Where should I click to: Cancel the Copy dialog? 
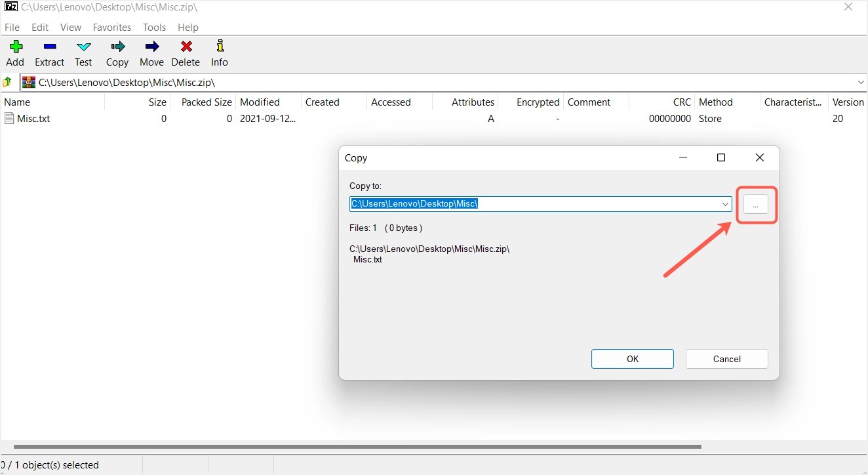tap(726, 359)
